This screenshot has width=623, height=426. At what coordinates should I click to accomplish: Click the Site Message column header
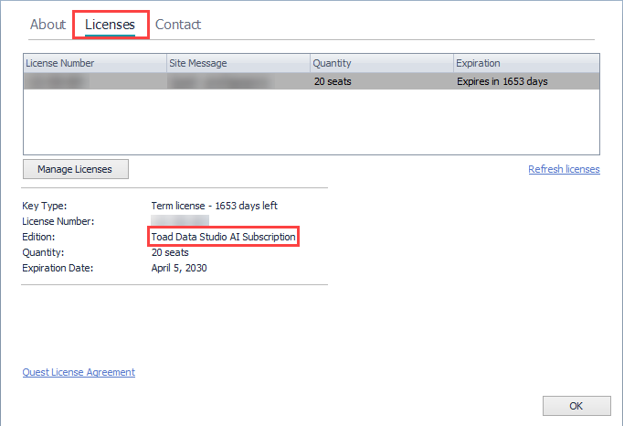(x=238, y=63)
